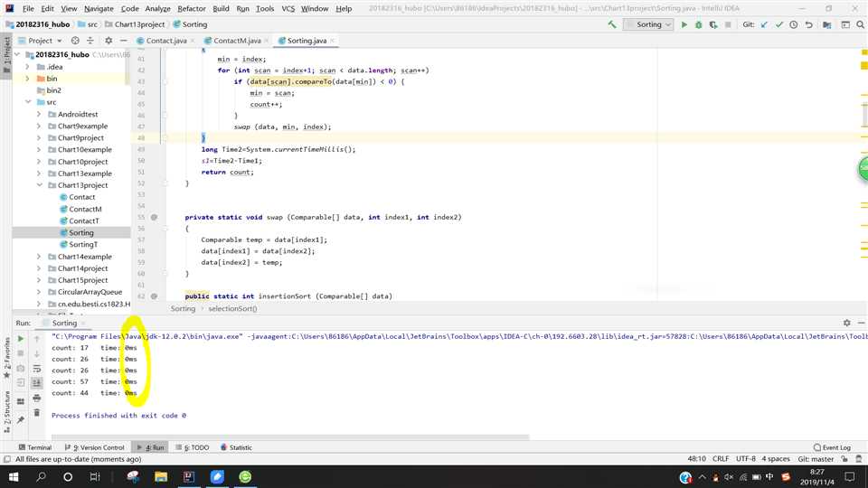Click Git: master branch in status bar
The width and height of the screenshot is (868, 488).
(816, 459)
